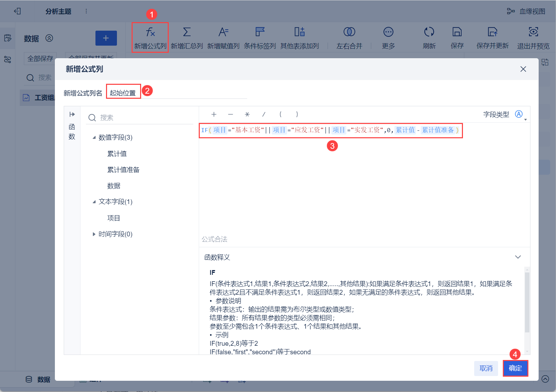Click the back exit icon at top left

point(17,11)
